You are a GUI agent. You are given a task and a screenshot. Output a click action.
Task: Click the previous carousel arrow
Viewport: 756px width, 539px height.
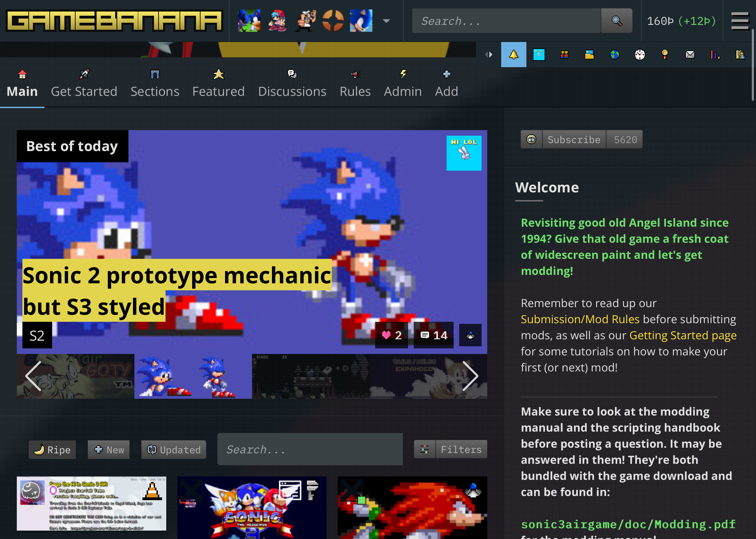(32, 376)
